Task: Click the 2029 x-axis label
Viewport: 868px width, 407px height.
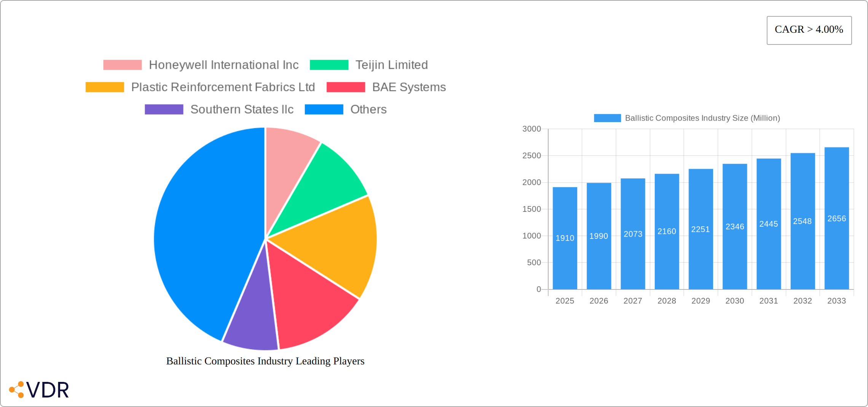Action: coord(701,301)
